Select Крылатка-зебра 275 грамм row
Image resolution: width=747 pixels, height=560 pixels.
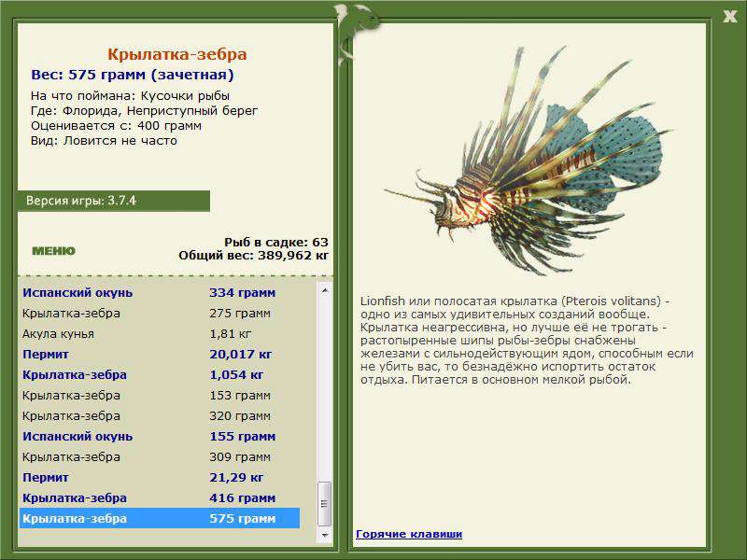tap(160, 313)
